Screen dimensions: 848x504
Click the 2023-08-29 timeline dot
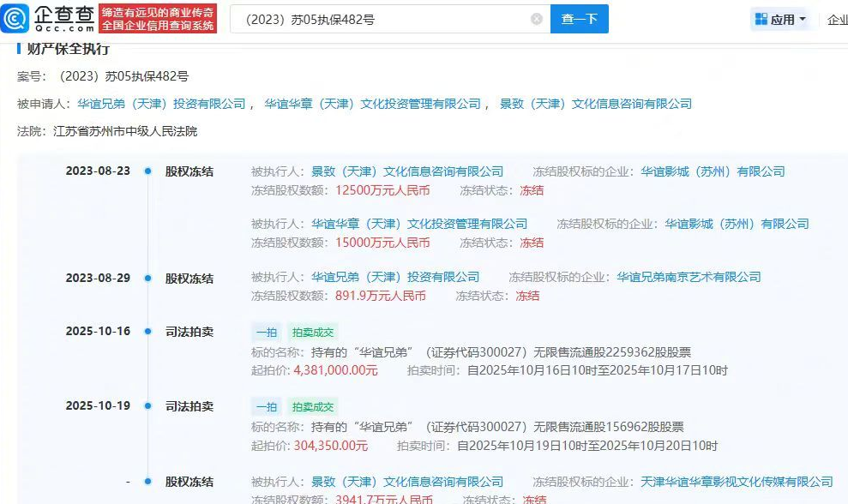click(x=147, y=279)
